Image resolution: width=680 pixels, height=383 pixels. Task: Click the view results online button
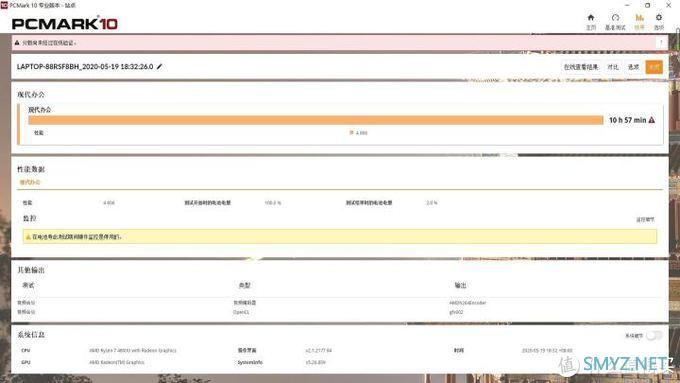click(x=581, y=67)
